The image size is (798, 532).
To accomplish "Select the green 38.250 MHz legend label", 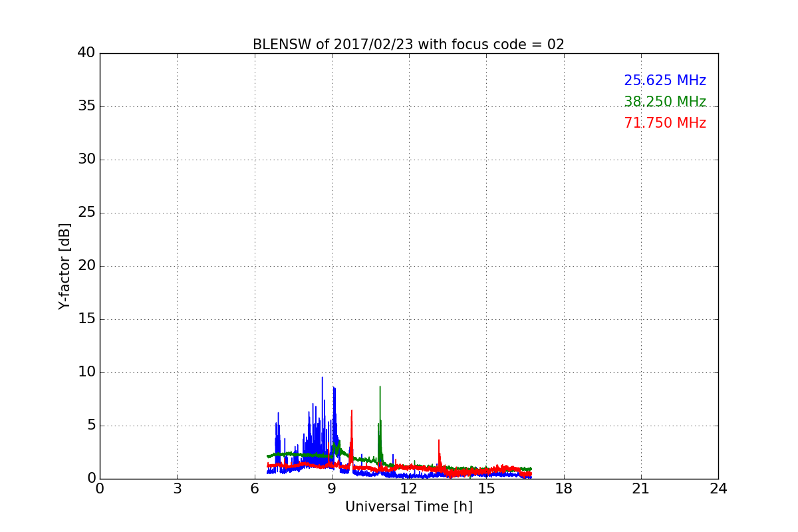I will coord(665,102).
